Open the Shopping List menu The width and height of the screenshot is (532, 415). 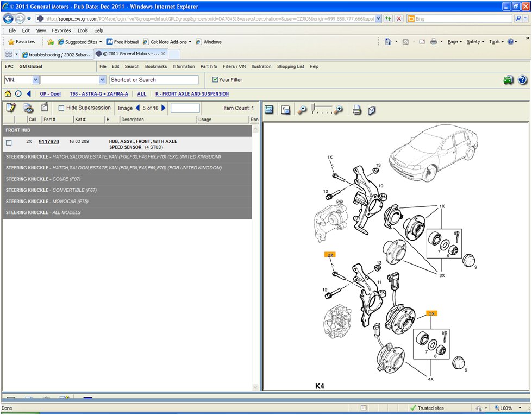tap(290, 66)
